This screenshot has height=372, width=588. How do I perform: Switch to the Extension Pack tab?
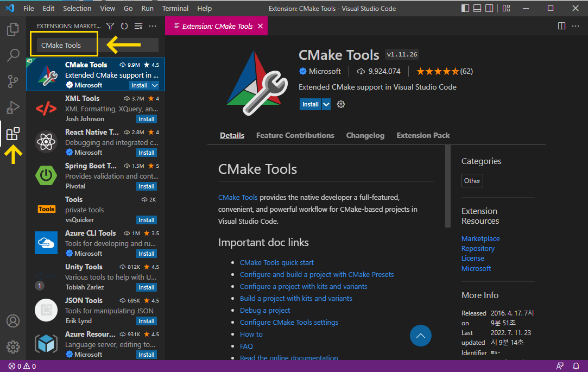[x=423, y=135]
